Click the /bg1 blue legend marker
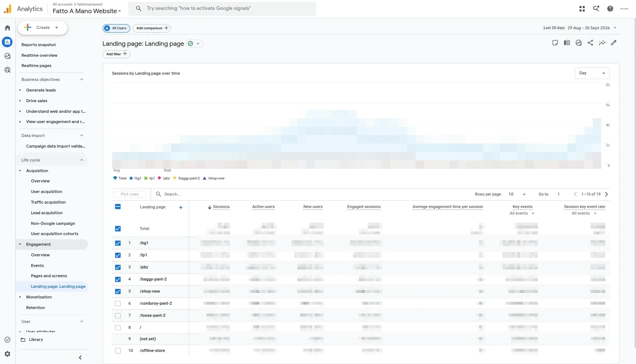Viewport: 636px width, 364px height. [131, 178]
